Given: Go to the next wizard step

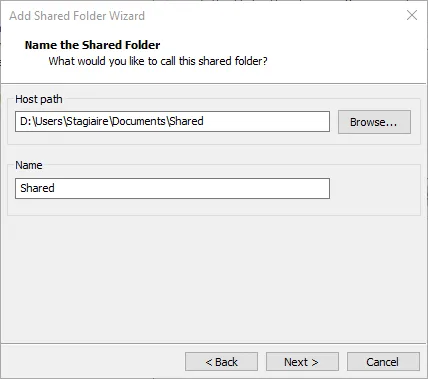Looking at the screenshot, I should (302, 362).
